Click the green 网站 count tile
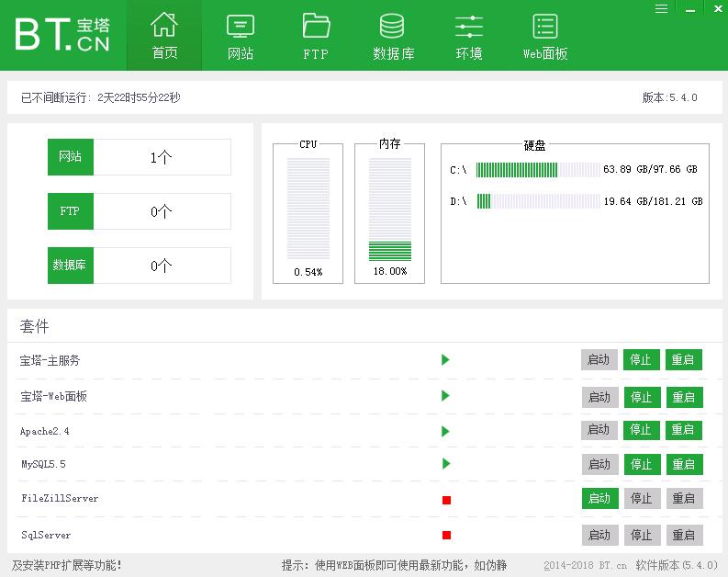Viewport: 728px width, 577px height. tap(71, 157)
